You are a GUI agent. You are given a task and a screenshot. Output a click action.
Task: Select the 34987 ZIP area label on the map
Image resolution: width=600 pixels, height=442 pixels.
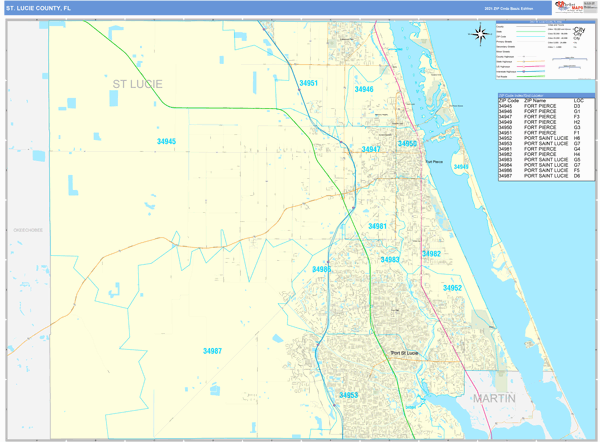click(x=212, y=351)
